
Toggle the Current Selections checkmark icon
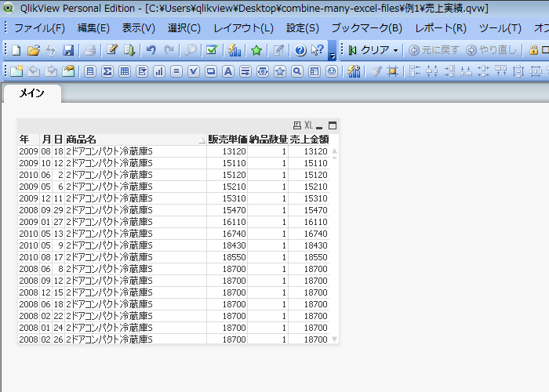(x=211, y=50)
